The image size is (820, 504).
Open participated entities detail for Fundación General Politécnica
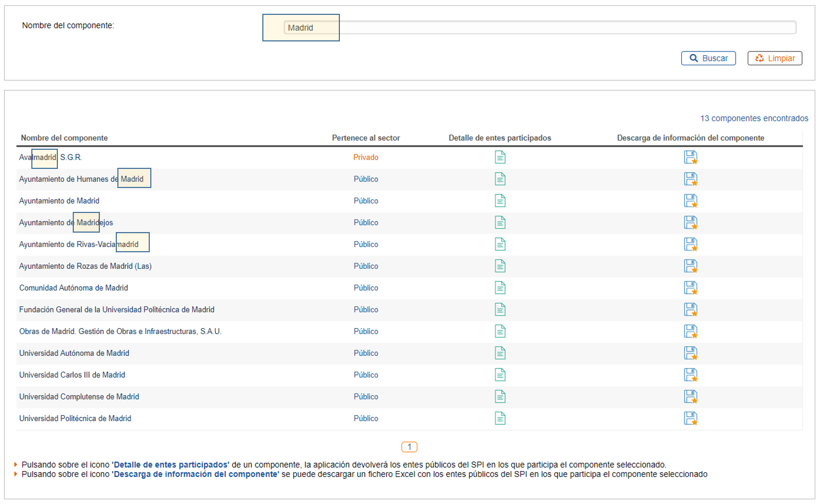point(500,310)
